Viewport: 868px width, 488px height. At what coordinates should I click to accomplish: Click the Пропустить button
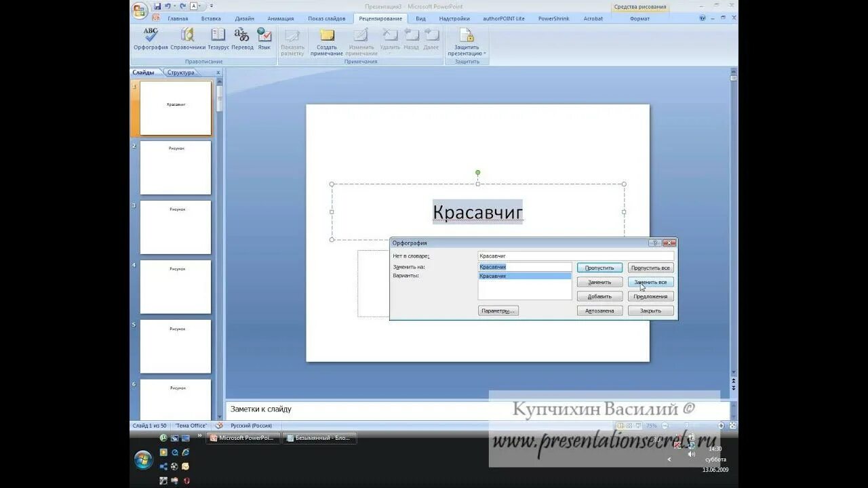pos(599,268)
